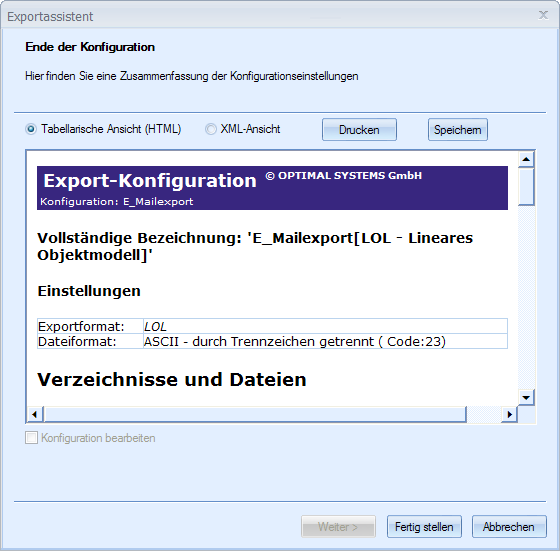This screenshot has height=551, width=560.
Task: Click the Weiter > button
Action: (338, 526)
